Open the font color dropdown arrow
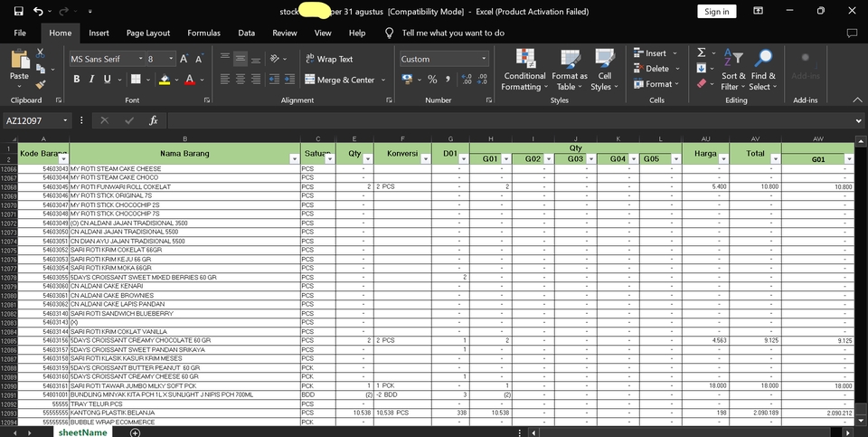Screen dimensions: 868x437 tap(202, 80)
